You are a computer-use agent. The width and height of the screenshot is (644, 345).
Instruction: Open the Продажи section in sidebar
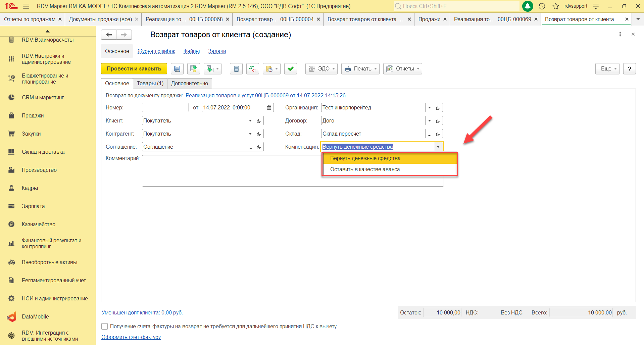pyautogui.click(x=33, y=116)
